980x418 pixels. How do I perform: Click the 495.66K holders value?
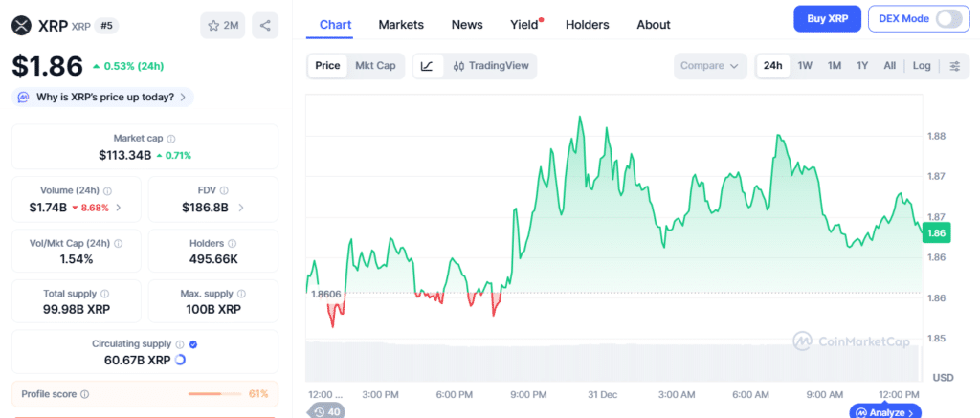pos(213,258)
